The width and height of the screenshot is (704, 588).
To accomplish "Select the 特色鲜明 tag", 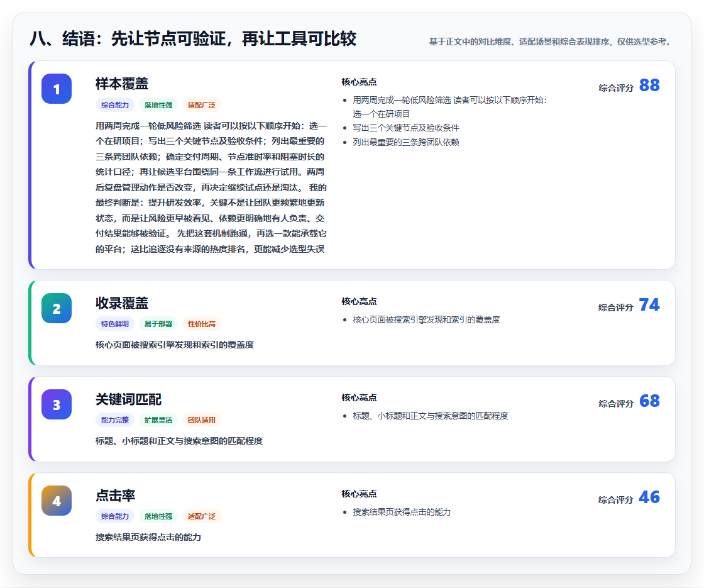I will point(115,324).
